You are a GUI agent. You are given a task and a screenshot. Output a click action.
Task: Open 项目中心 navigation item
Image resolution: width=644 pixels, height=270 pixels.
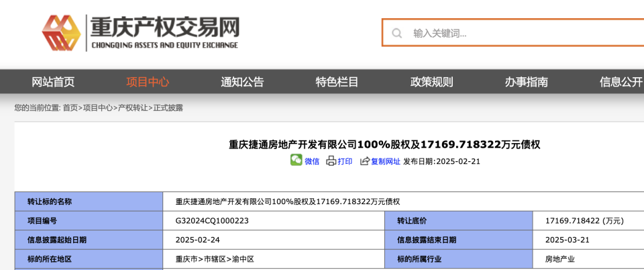point(148,82)
